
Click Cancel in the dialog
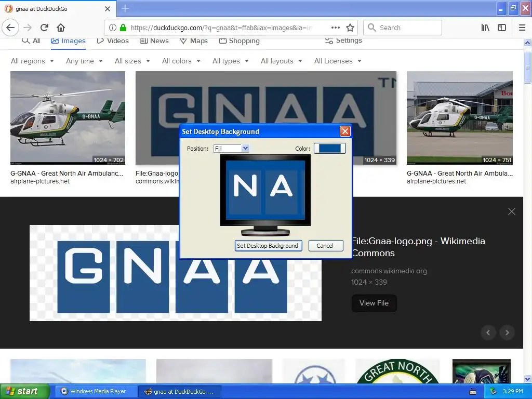tap(325, 246)
